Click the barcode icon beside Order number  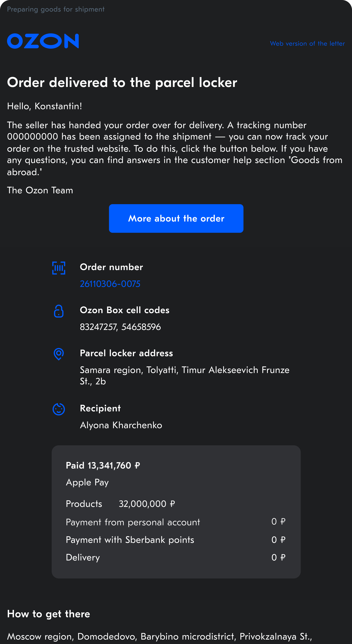59,268
